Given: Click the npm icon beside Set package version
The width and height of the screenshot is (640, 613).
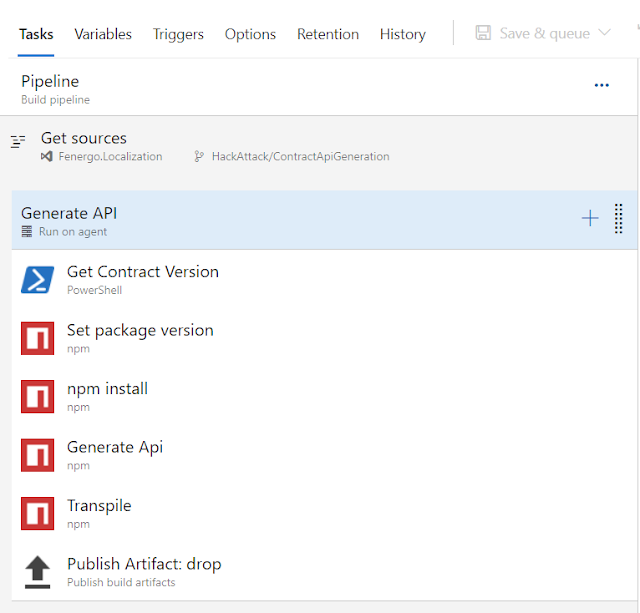Looking at the screenshot, I should [x=38, y=338].
